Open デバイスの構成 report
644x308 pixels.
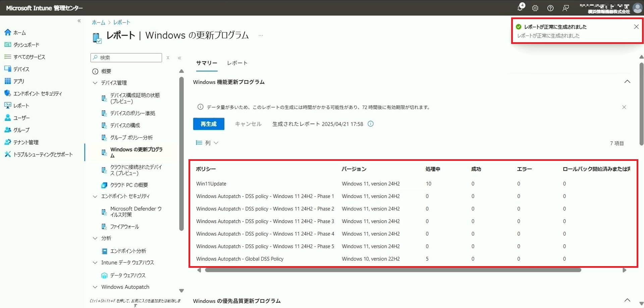click(125, 125)
